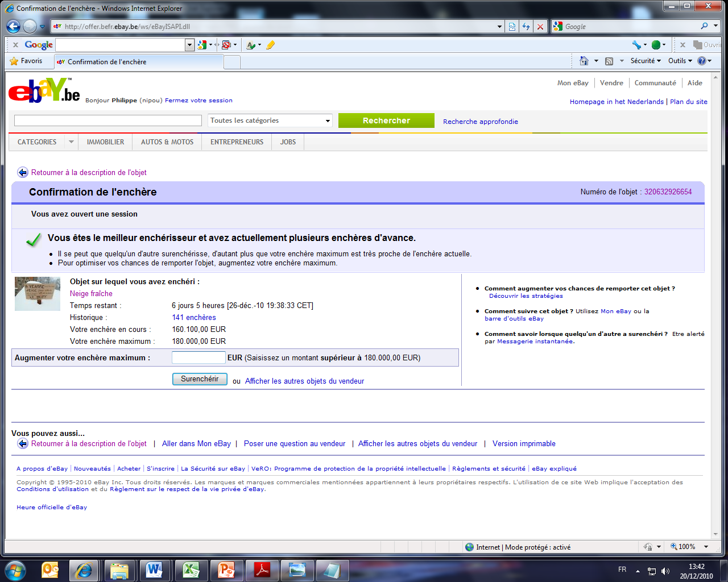The image size is (728, 582).
Task: Open the recent pages history dropdown
Action: coord(42,27)
